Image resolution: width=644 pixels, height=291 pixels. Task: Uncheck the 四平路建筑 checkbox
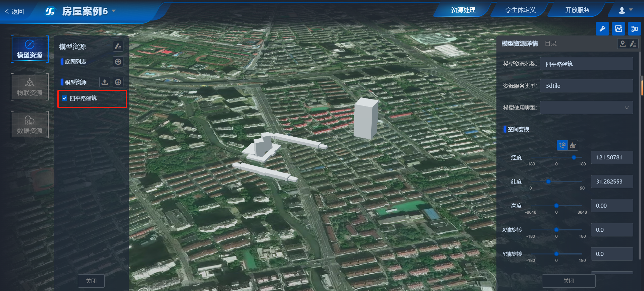64,98
